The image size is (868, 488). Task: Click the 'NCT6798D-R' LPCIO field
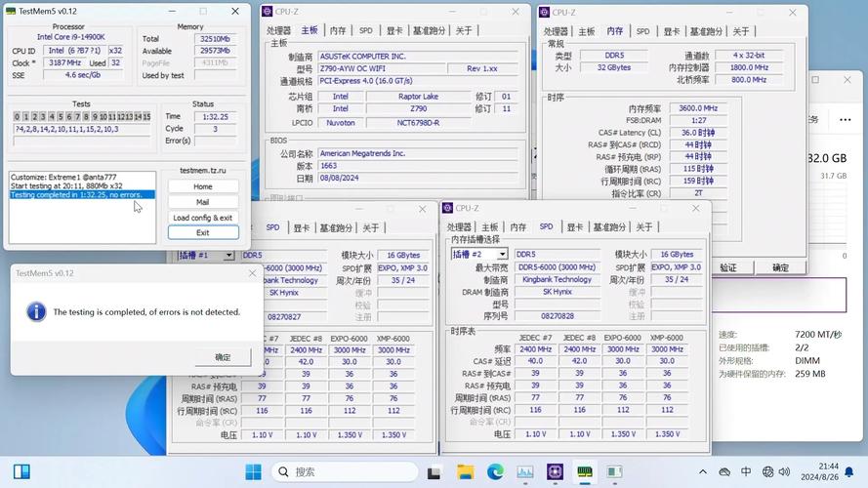click(x=418, y=123)
